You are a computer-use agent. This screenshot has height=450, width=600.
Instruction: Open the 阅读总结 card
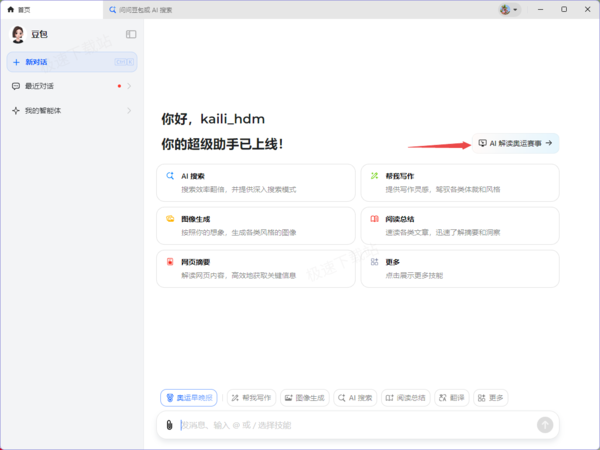click(x=460, y=226)
